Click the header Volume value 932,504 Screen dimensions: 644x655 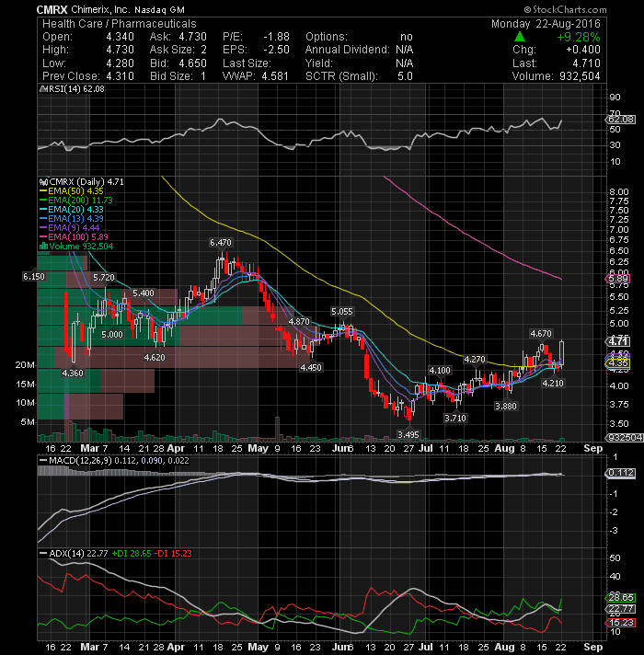pyautogui.click(x=579, y=76)
